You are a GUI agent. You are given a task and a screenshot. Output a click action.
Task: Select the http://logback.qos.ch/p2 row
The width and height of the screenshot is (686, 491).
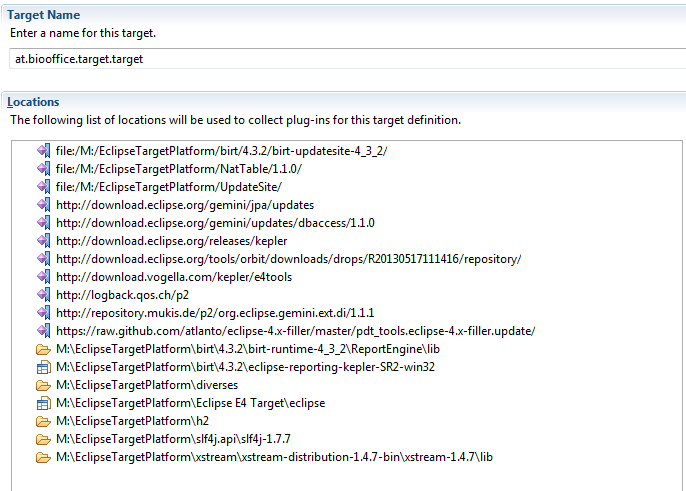[x=122, y=295]
